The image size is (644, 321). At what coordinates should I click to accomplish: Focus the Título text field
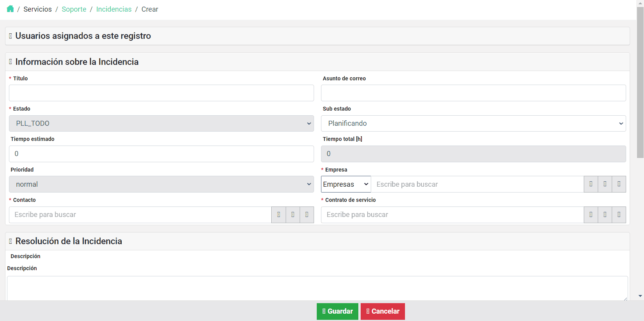click(161, 93)
